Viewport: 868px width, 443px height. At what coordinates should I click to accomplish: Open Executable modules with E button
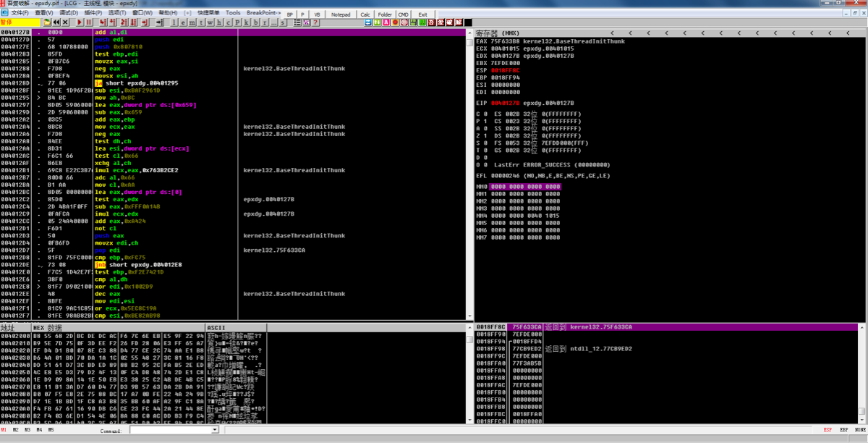[183, 22]
